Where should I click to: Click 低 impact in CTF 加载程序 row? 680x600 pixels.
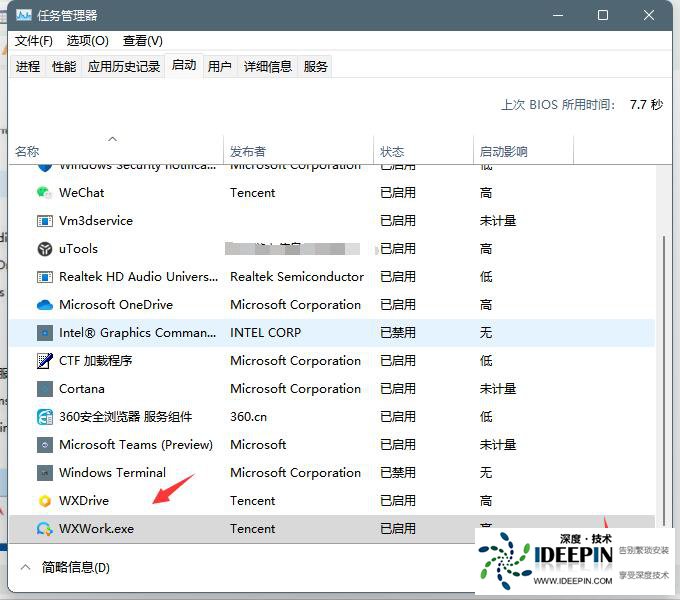486,361
